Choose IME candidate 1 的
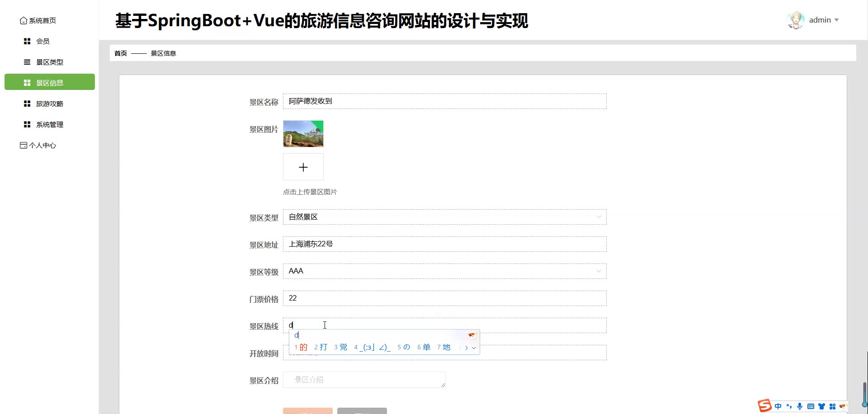868x414 pixels. pyautogui.click(x=301, y=347)
